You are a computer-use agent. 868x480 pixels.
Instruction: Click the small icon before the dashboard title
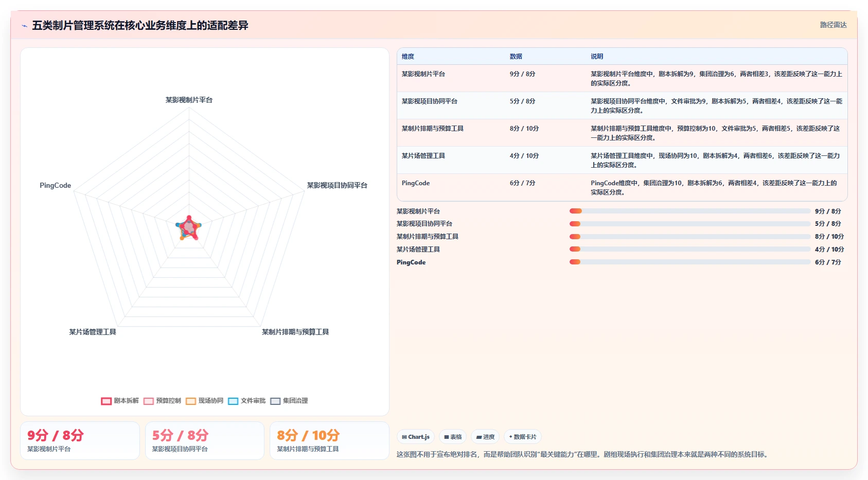tap(24, 26)
